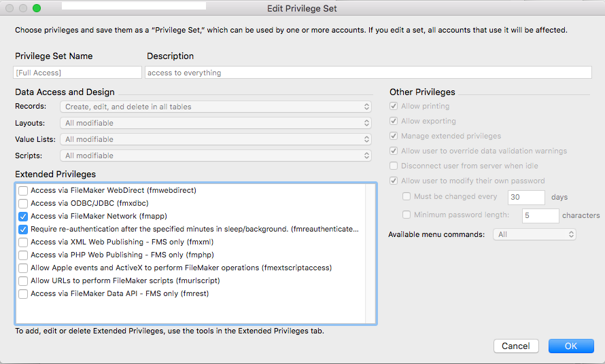Enable Access via FileMaker WebDirect checkbox
This screenshot has height=364, width=605.
[23, 190]
